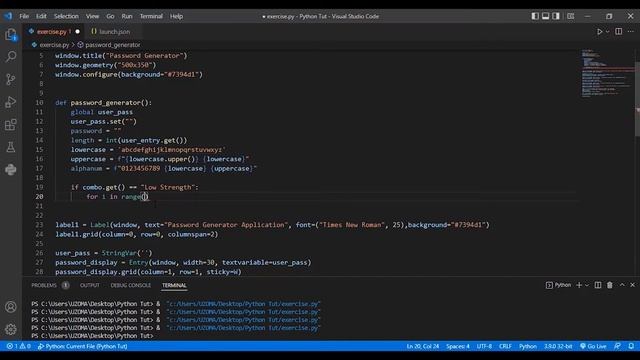Open the Run and Debug view
This screenshot has width=640, height=360.
click(x=11, y=102)
